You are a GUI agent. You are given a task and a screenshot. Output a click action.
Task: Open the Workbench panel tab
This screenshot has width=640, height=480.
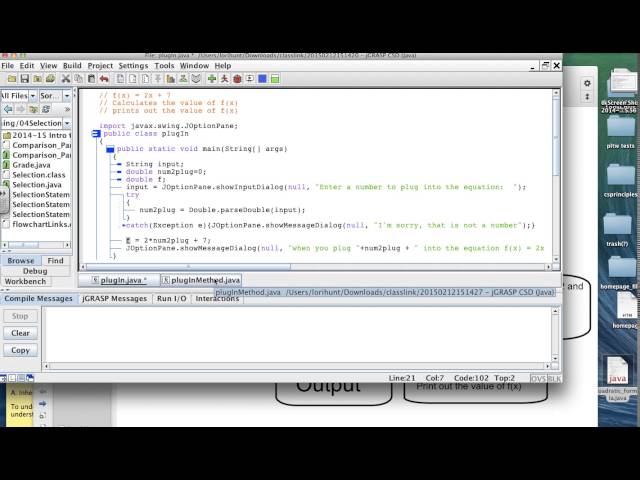pyautogui.click(x=25, y=281)
